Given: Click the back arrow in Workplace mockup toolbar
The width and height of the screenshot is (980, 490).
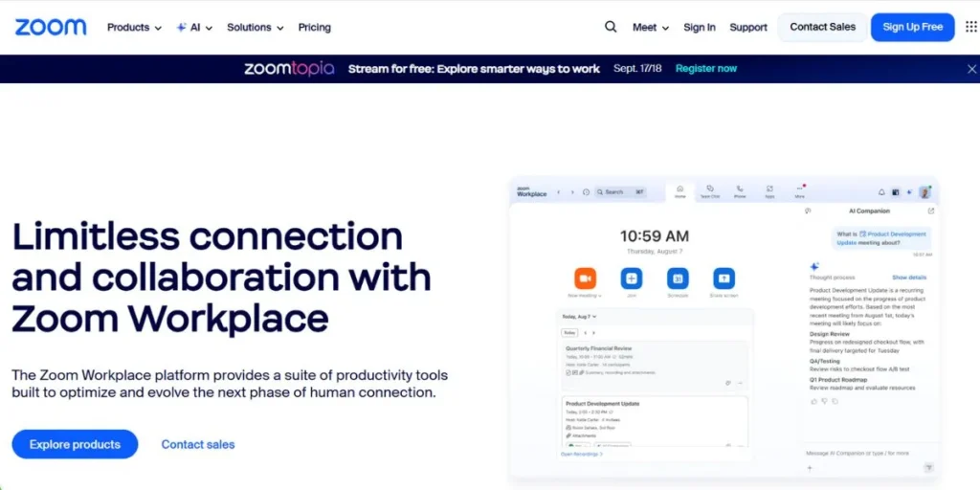Looking at the screenshot, I should click(559, 191).
